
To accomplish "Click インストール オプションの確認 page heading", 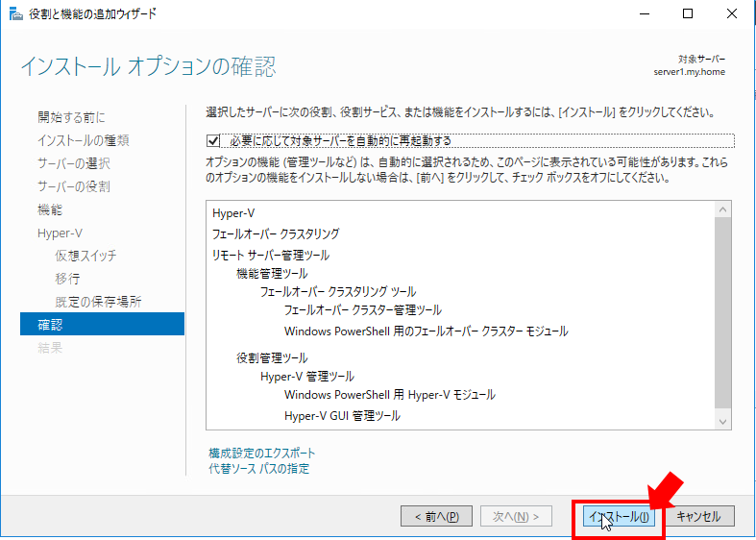I will pos(148,66).
